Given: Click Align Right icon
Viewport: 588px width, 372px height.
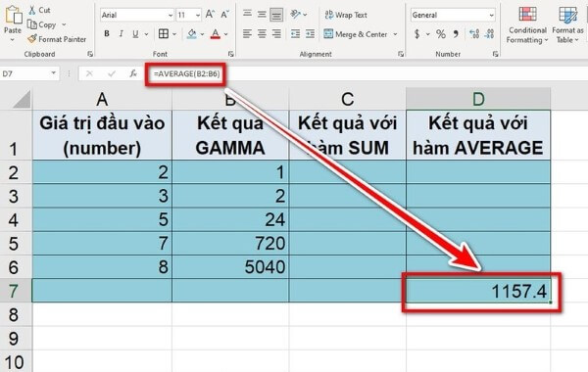Looking at the screenshot, I should click(x=276, y=34).
